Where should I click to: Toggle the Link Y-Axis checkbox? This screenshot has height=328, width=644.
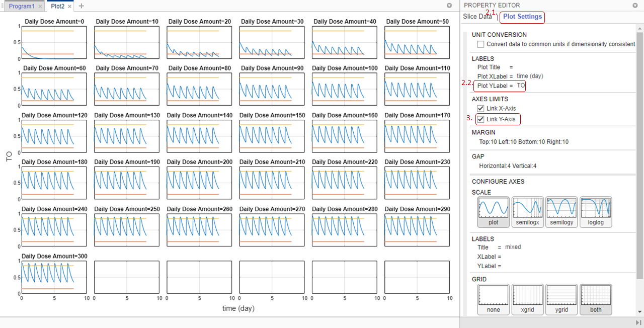point(480,119)
